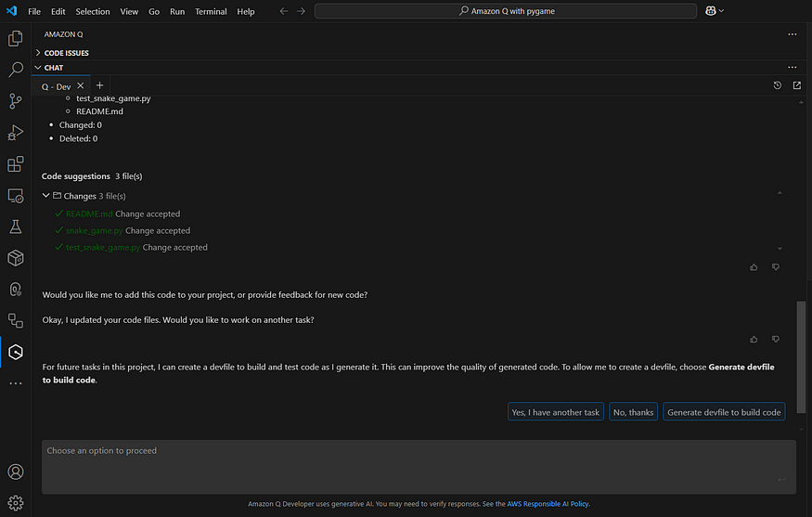Screen dimensions: 812x517
Task: Open the View menu
Action: tap(129, 11)
